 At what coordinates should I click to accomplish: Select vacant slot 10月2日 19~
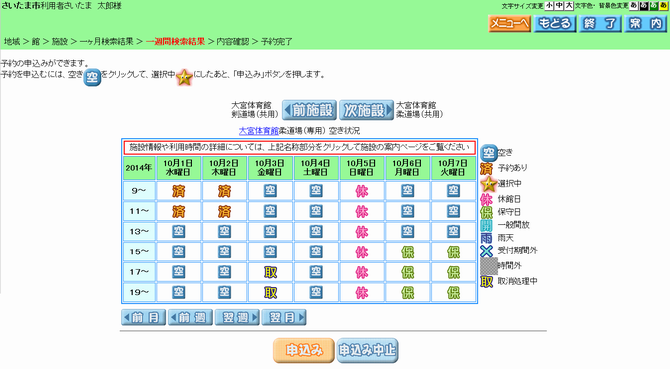pyautogui.click(x=224, y=293)
